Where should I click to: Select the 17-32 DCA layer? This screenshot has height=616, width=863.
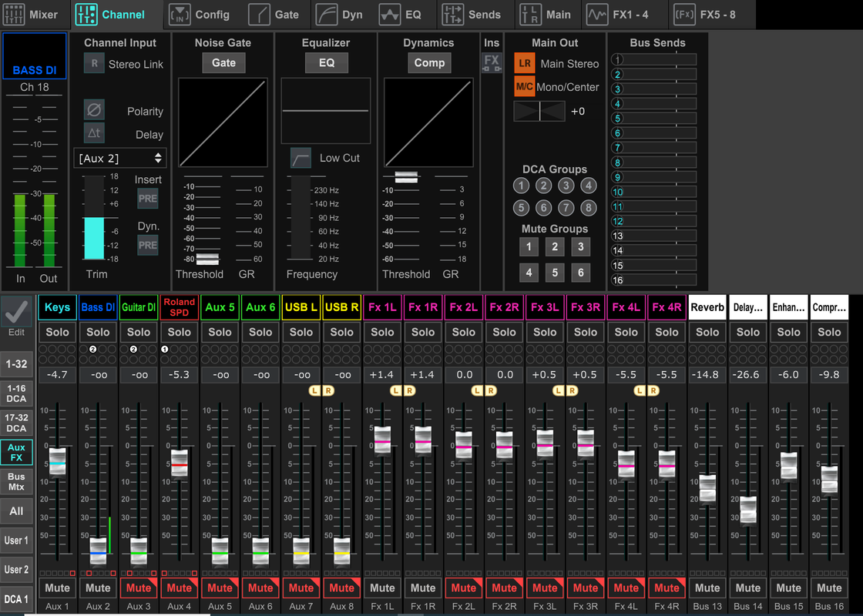point(16,423)
